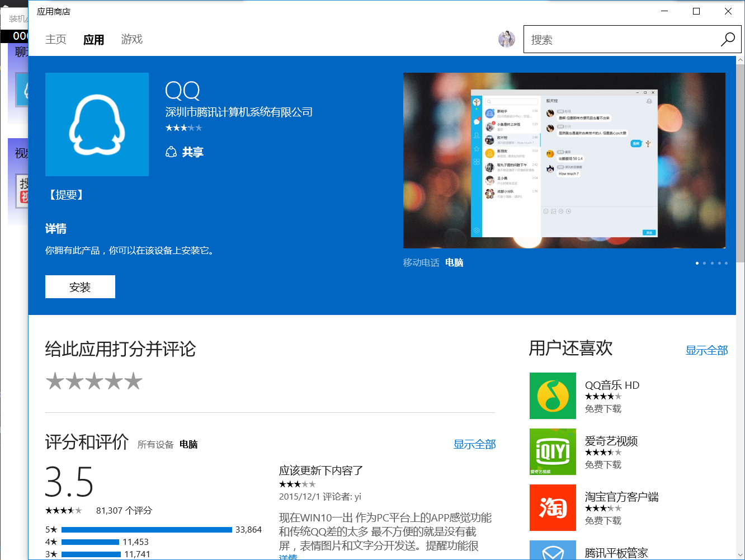Filter ratings by 所有设备
This screenshot has height=560, width=745.
click(155, 444)
